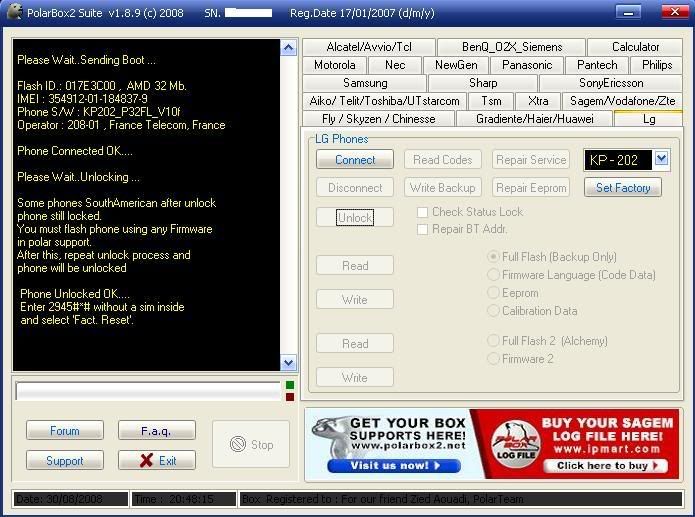Viewport: 695px width, 517px height.
Task: Open the Xtra tab
Action: click(538, 101)
